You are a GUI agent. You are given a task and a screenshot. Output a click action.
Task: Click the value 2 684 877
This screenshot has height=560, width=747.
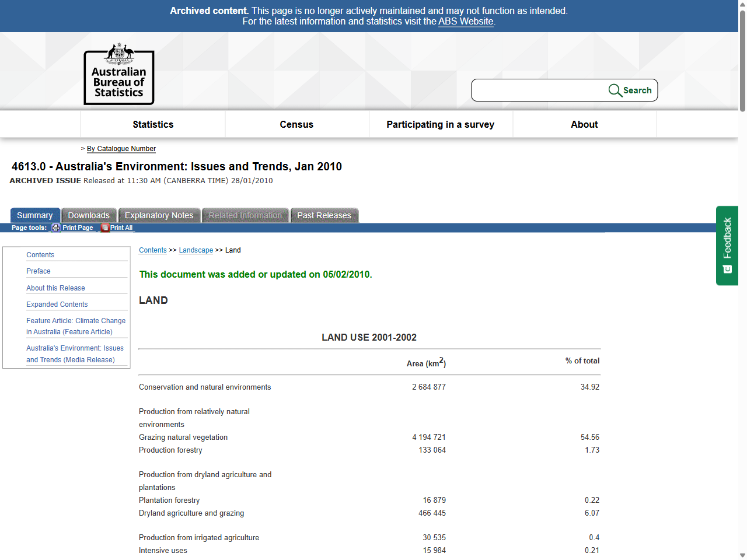click(x=429, y=387)
